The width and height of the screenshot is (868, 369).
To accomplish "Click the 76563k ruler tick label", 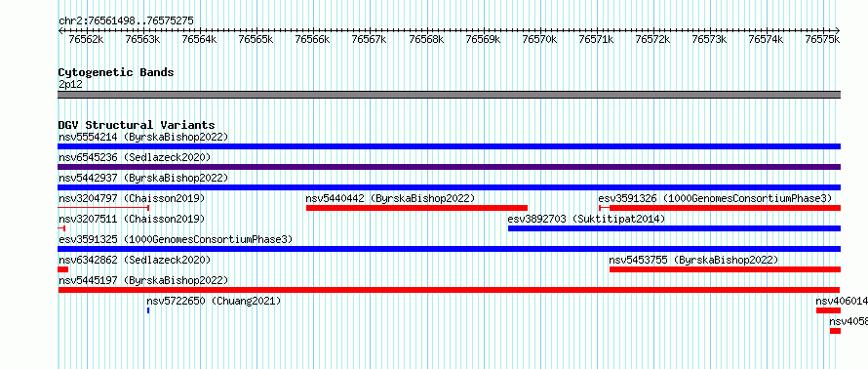I will [142, 39].
